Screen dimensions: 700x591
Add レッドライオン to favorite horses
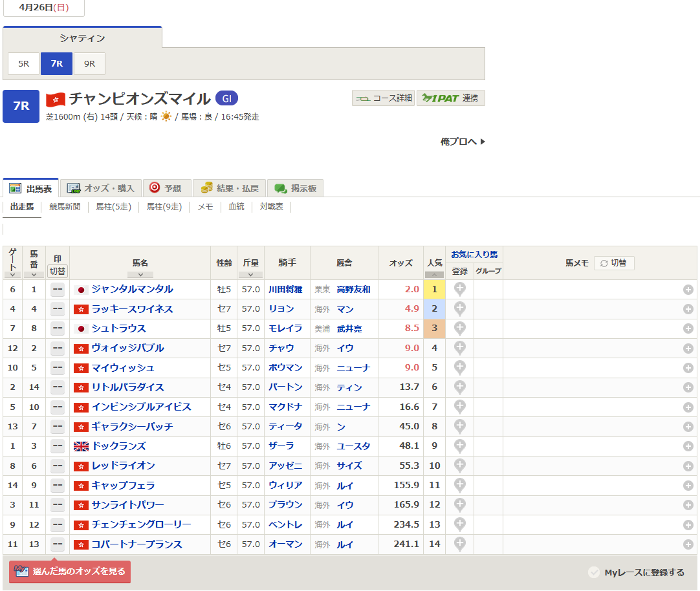coord(460,466)
